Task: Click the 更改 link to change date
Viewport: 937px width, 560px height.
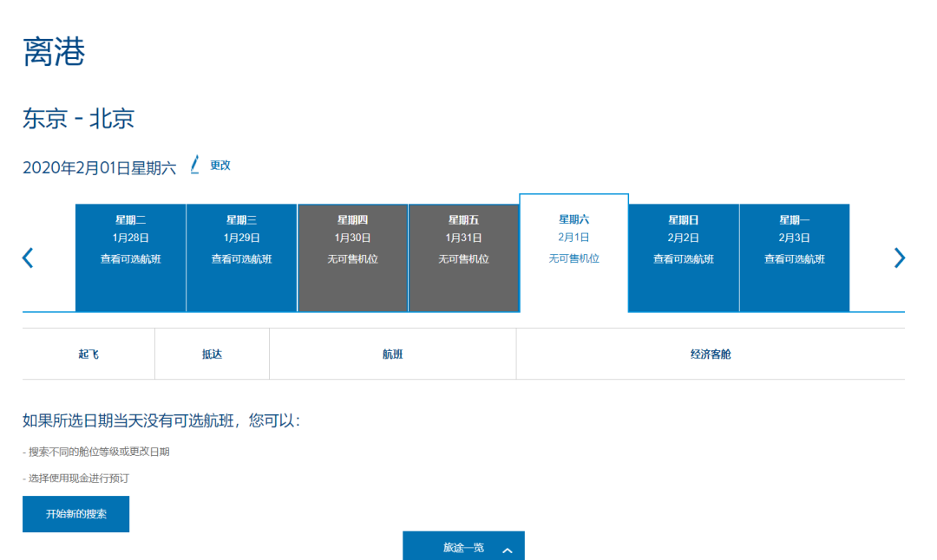Action: pos(220,166)
